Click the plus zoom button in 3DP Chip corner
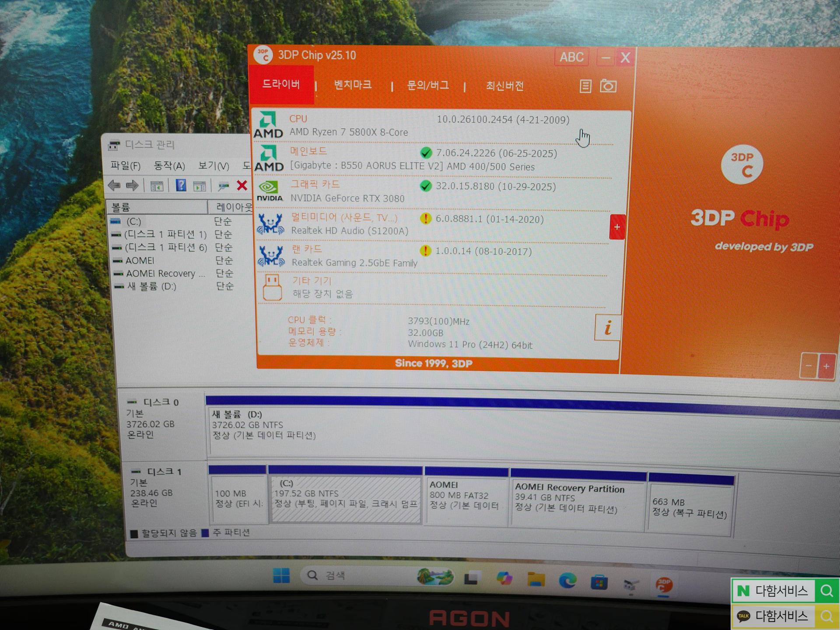Viewport: 840px width, 630px height. pos(826,366)
